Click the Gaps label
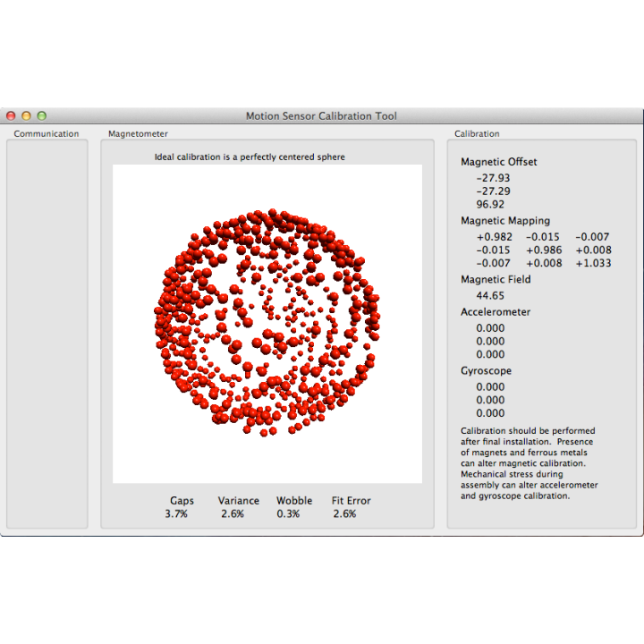 click(x=182, y=501)
